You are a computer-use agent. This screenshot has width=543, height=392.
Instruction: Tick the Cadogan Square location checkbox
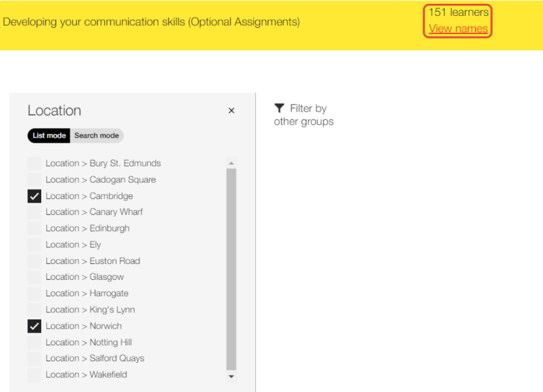pos(34,180)
